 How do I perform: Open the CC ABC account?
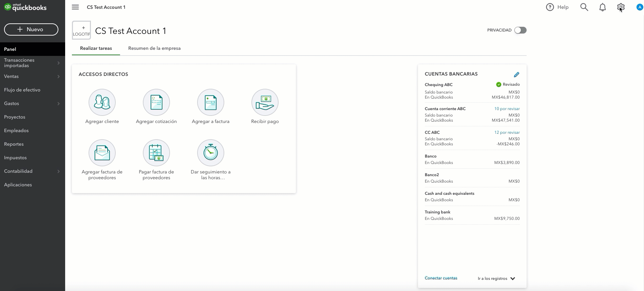click(x=432, y=132)
